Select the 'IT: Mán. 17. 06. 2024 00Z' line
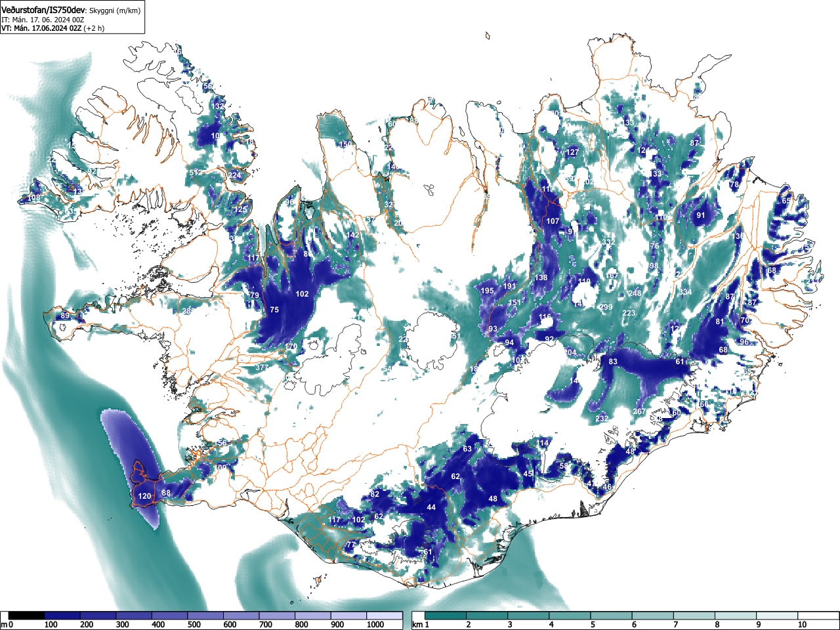This screenshot has height=630, width=840. pyautogui.click(x=43, y=20)
